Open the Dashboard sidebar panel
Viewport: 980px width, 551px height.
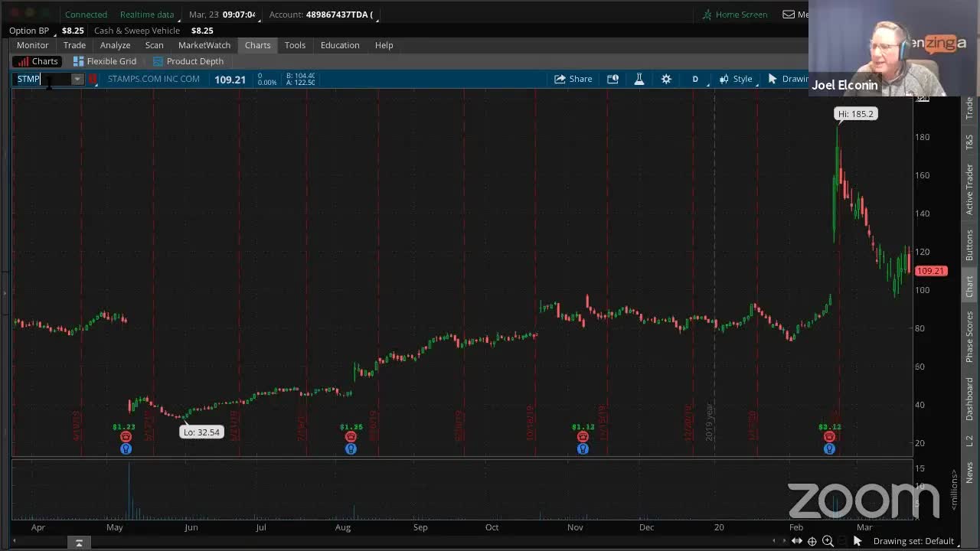(x=969, y=399)
